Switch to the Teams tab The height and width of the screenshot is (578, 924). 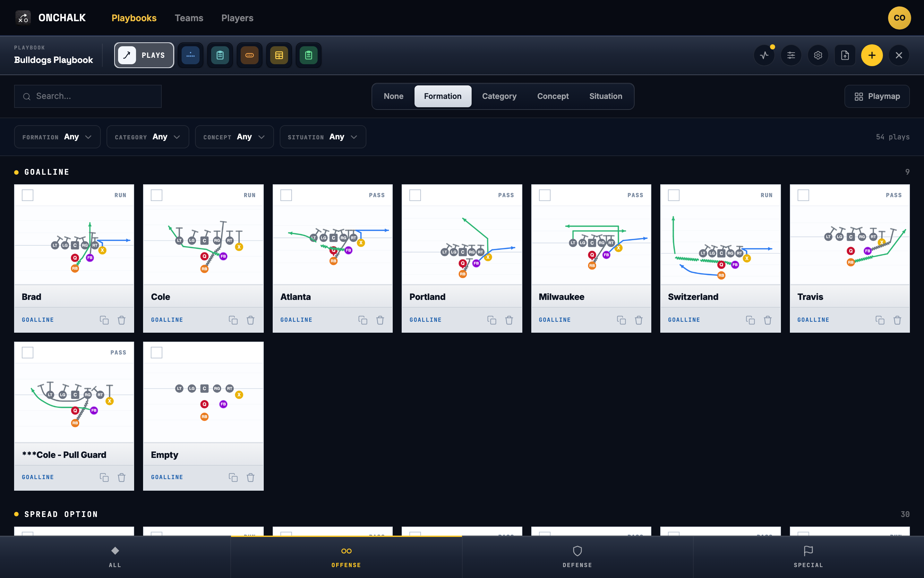(x=189, y=18)
